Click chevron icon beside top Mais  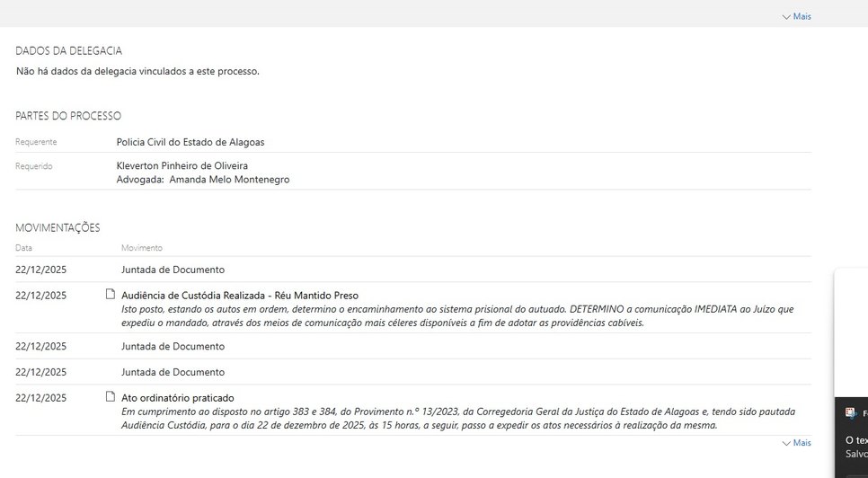[786, 16]
